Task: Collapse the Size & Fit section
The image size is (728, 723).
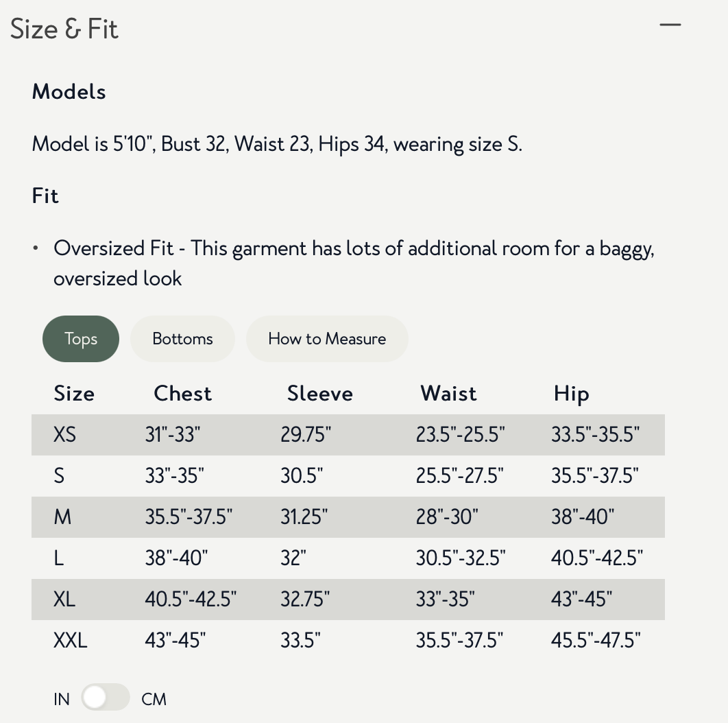Action: pos(670,25)
